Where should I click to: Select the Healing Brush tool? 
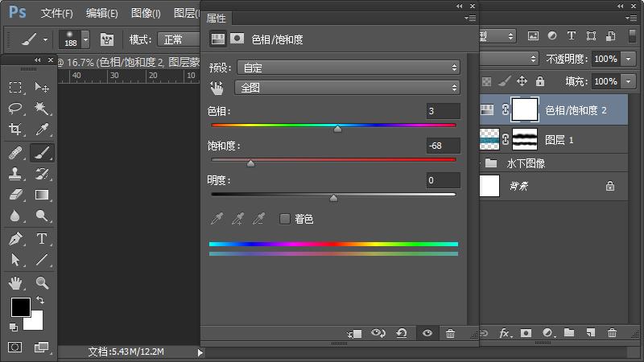[x=15, y=153]
